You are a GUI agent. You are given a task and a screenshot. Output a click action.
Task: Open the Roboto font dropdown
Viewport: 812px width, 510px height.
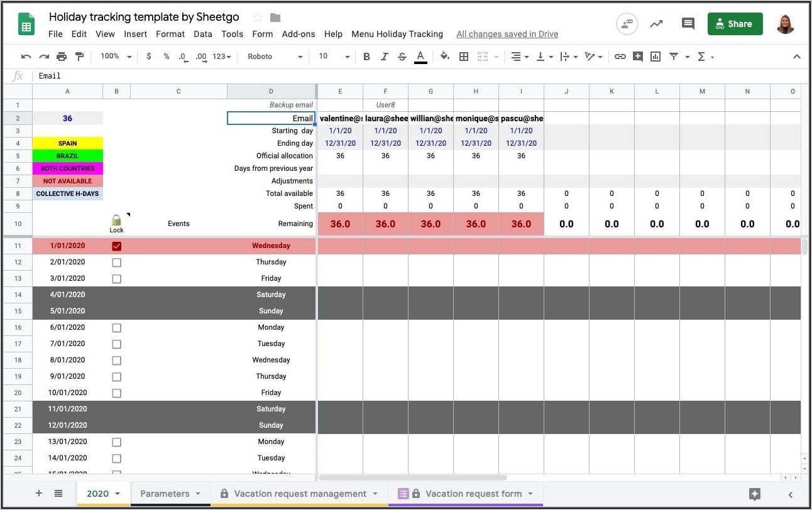(275, 57)
